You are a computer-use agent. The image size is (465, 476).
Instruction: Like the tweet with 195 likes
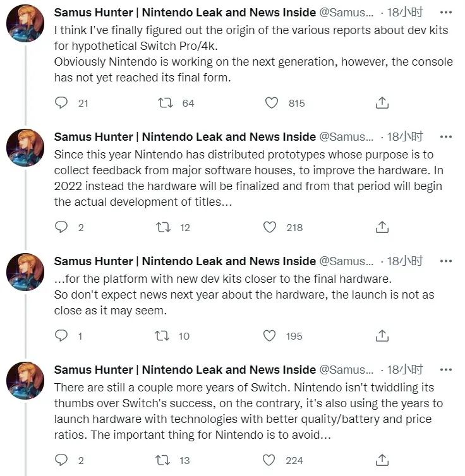[270, 336]
